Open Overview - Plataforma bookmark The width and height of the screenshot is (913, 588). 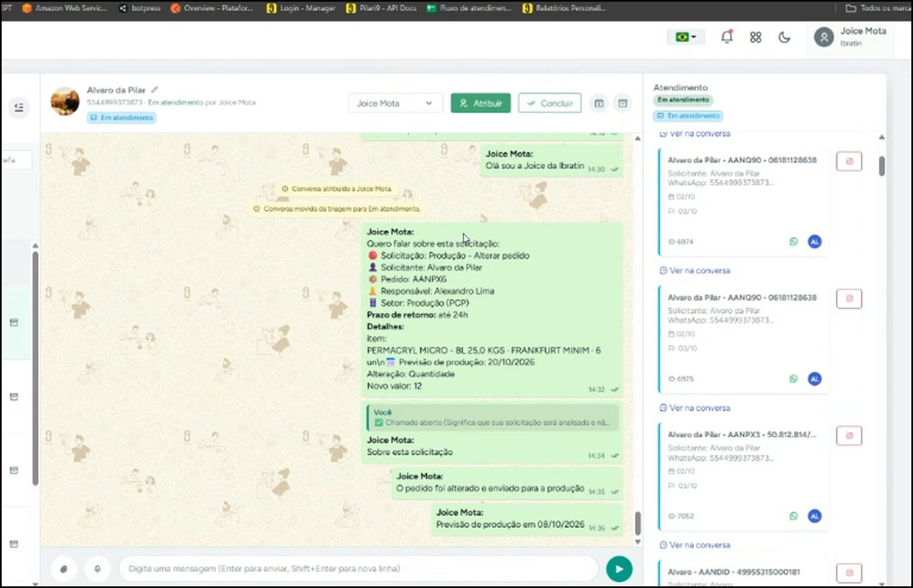tap(212, 8)
